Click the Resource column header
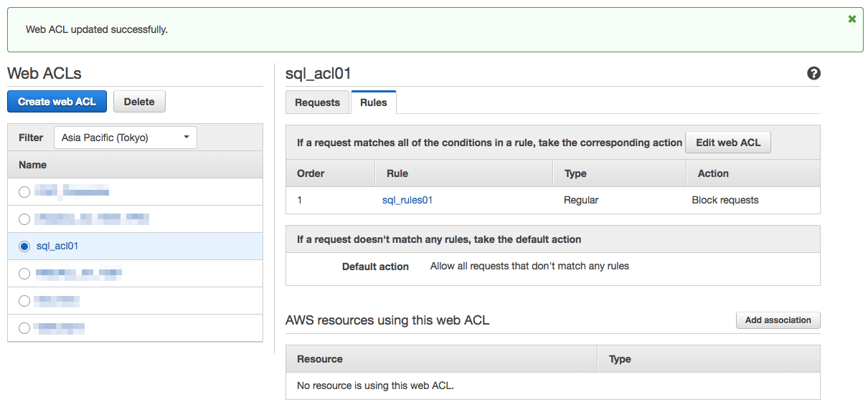The width and height of the screenshot is (868, 412). pos(320,359)
